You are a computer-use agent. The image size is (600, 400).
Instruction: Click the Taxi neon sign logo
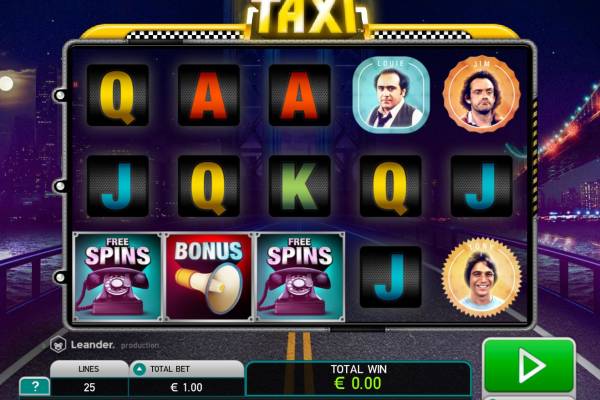click(x=308, y=16)
